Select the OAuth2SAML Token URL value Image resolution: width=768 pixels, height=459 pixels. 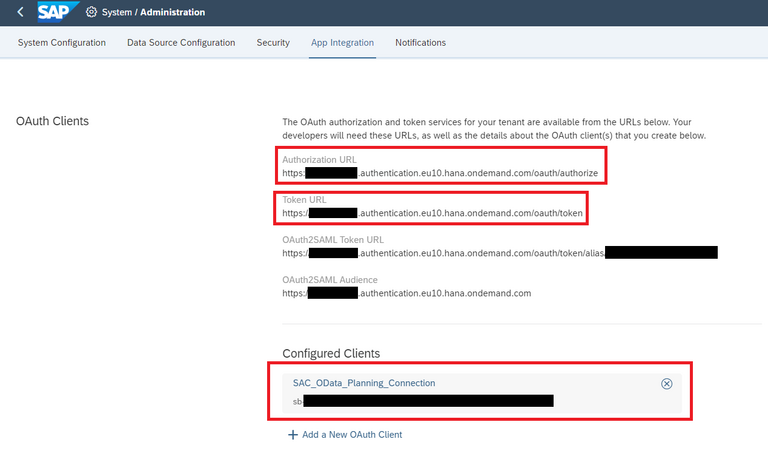pyautogui.click(x=500, y=253)
